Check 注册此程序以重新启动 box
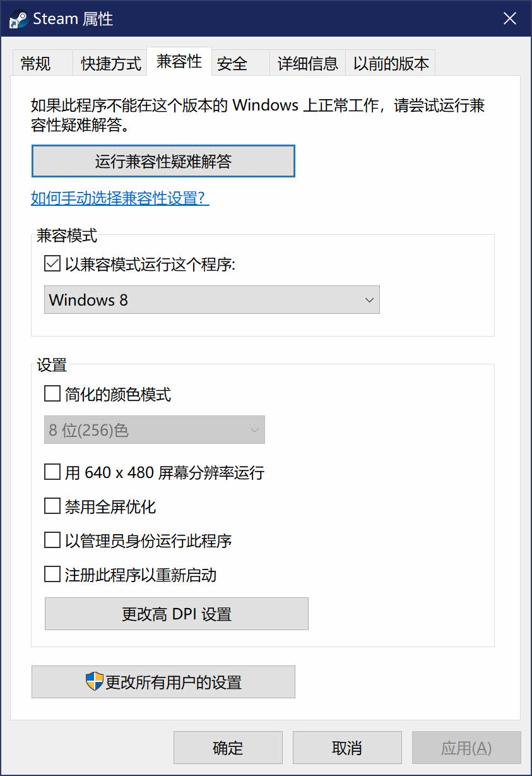Viewport: 532px width, 776px height. click(52, 575)
